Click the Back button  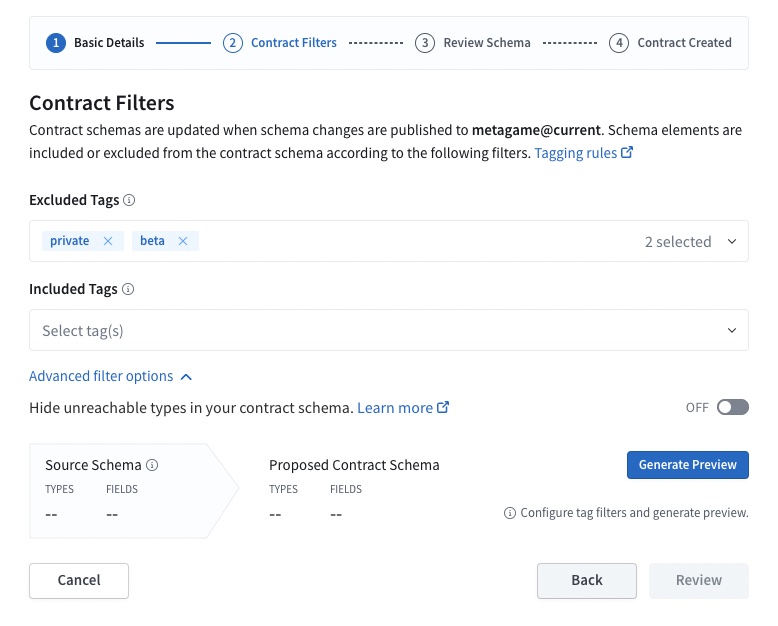pos(586,580)
